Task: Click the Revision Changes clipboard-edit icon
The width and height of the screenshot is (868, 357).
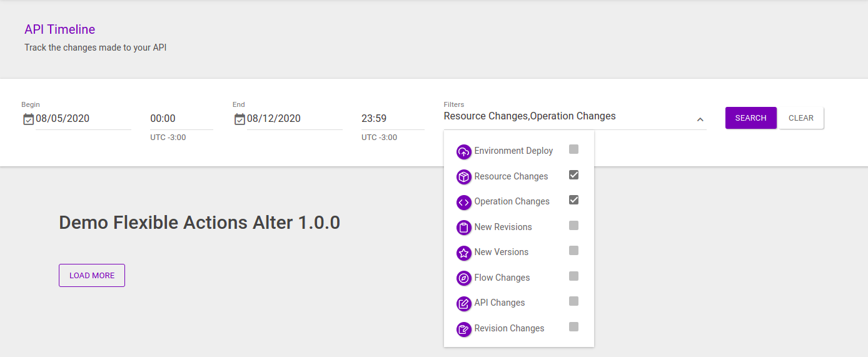Action: 463,329
